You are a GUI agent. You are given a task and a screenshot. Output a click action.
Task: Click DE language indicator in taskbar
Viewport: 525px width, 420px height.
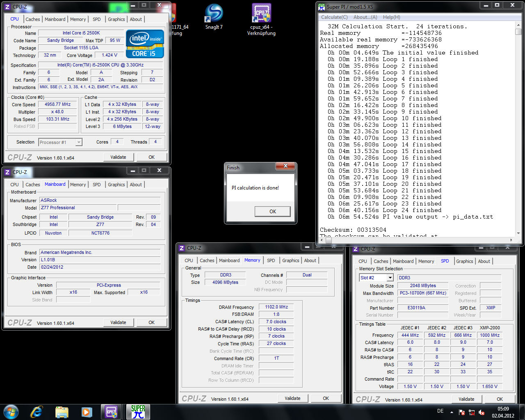pyautogui.click(x=440, y=411)
